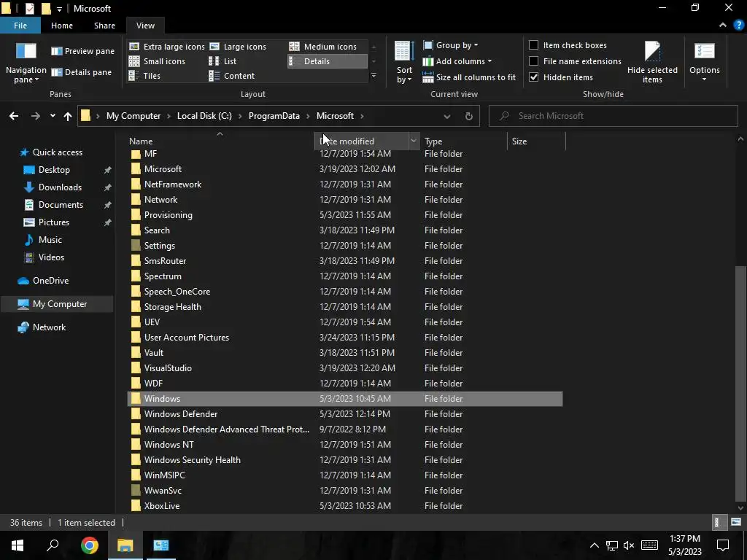Select the View tab
This screenshot has width=747, height=560.
145,26
